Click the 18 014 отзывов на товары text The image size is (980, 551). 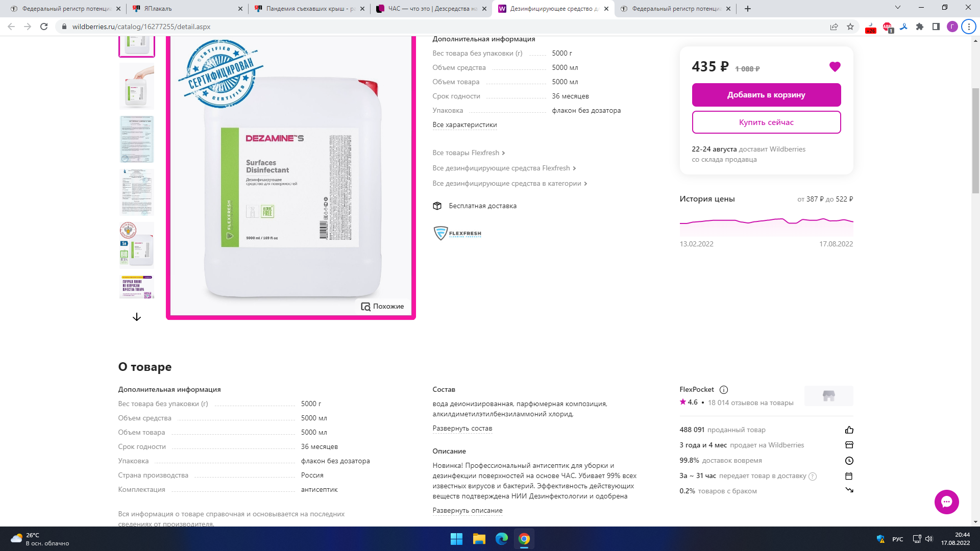coord(750,403)
